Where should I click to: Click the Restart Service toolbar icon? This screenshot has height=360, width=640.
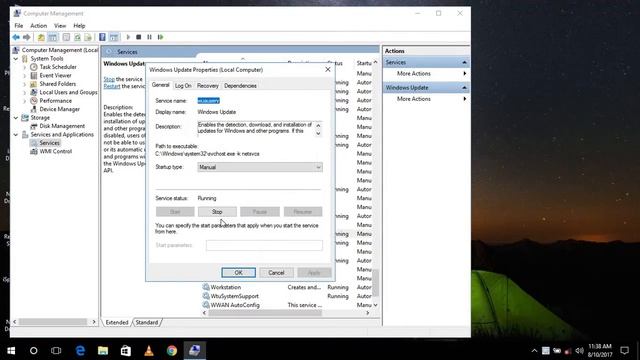(x=160, y=37)
